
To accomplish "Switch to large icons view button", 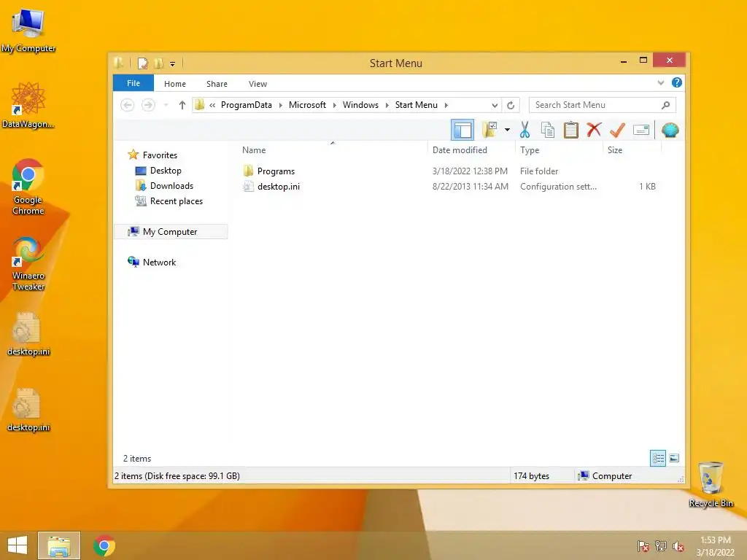I will pyautogui.click(x=674, y=458).
